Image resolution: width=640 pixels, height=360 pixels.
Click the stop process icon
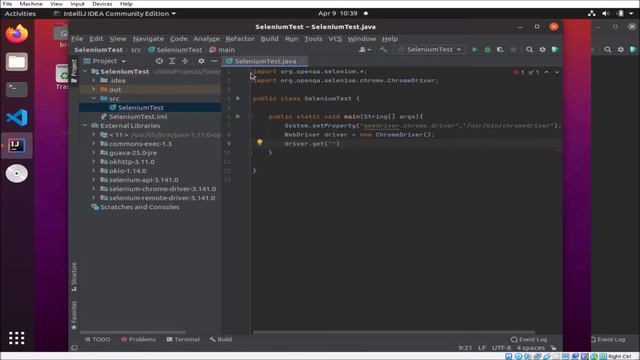point(513,50)
